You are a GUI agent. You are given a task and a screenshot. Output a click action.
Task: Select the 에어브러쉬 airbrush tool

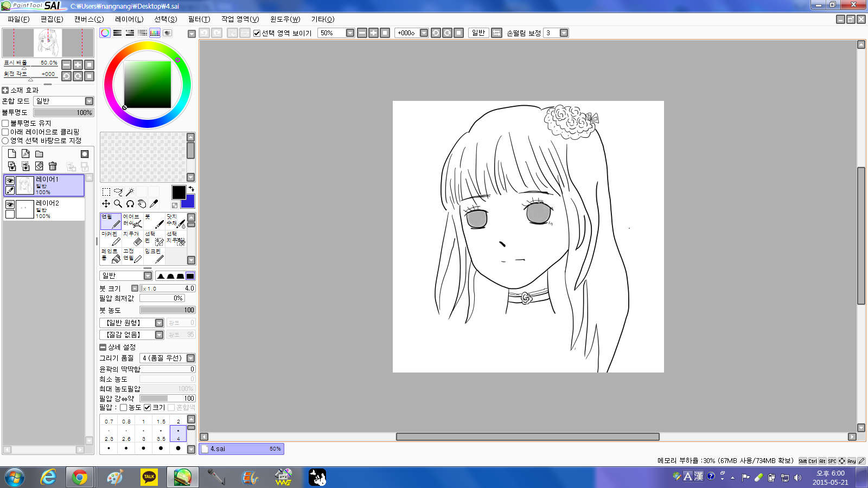(x=132, y=221)
